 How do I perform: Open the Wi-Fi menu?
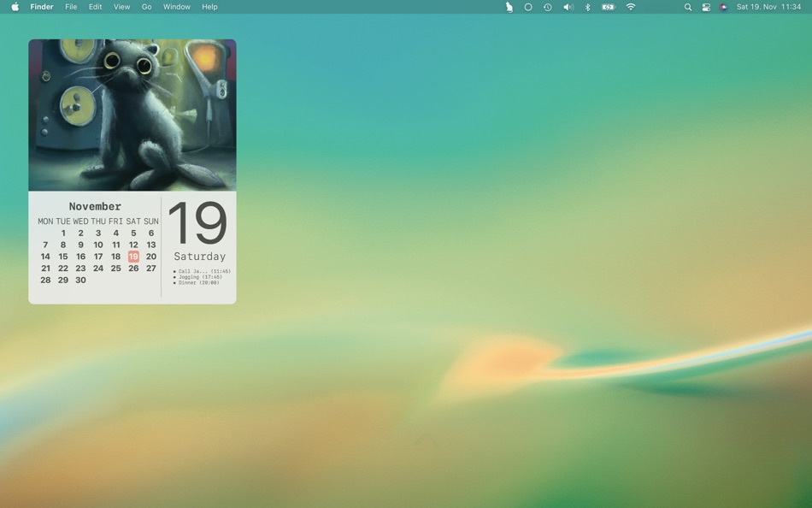[630, 7]
